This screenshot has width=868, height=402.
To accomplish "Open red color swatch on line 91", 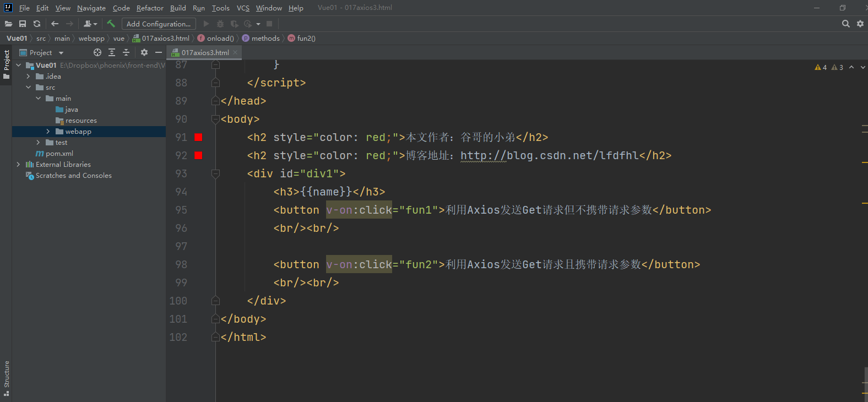I will click(x=199, y=137).
